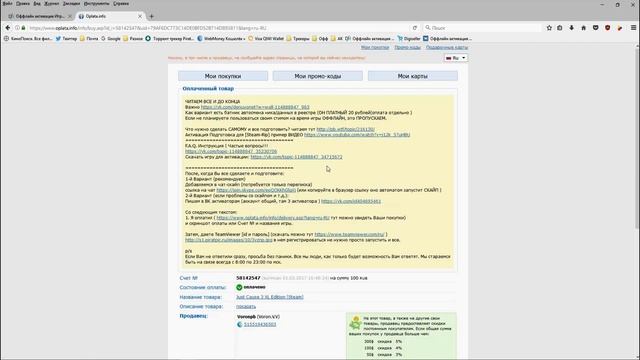The image size is (640, 360).
Task: Open the Твиттер bookmark
Action: pyautogui.click(x=66, y=39)
